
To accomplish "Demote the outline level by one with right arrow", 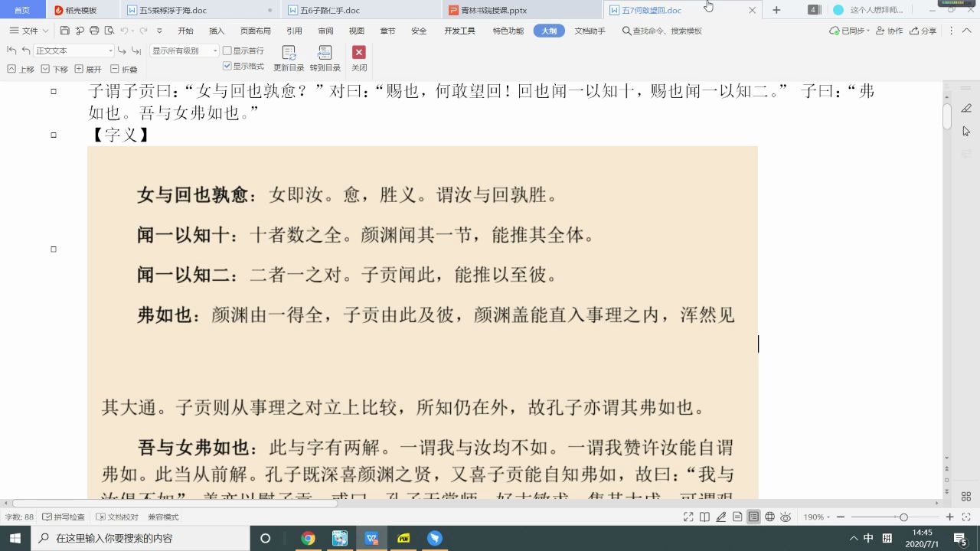I will 123,51.
